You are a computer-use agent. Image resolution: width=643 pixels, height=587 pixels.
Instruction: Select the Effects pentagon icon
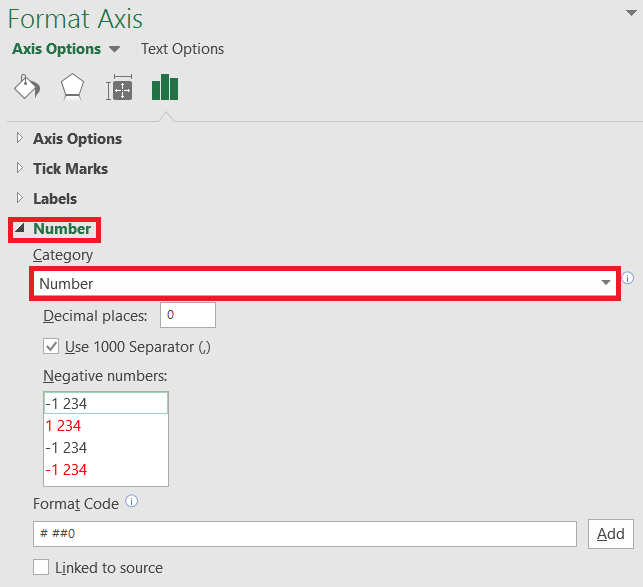pyautogui.click(x=73, y=87)
